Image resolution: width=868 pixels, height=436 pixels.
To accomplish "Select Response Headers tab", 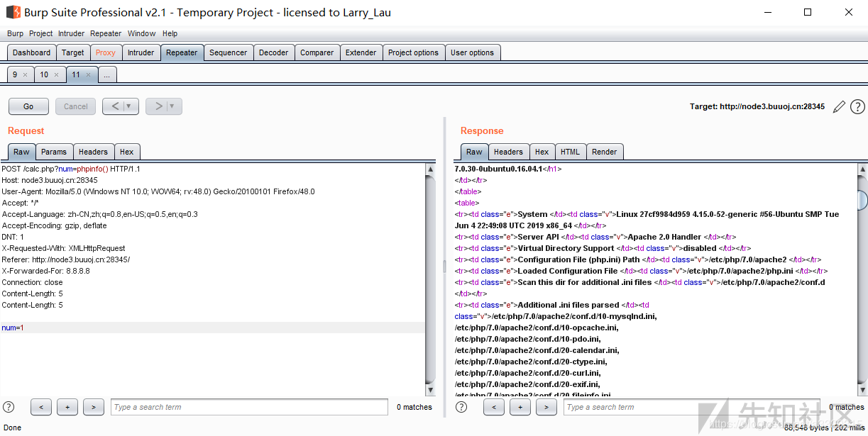I will (x=508, y=152).
